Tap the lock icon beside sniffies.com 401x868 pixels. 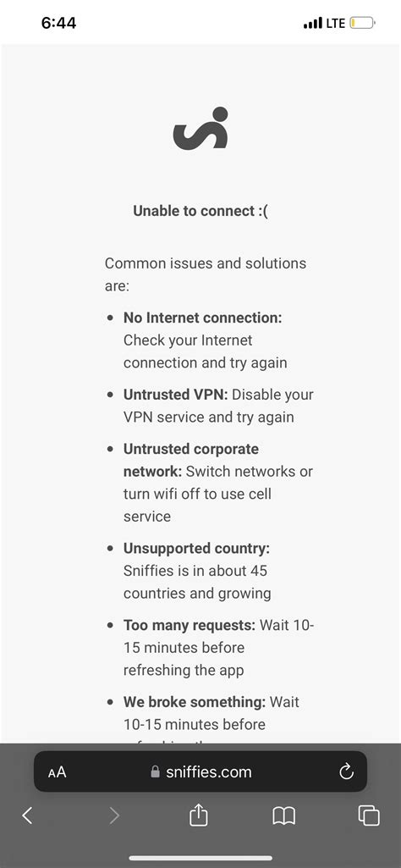[x=156, y=771]
